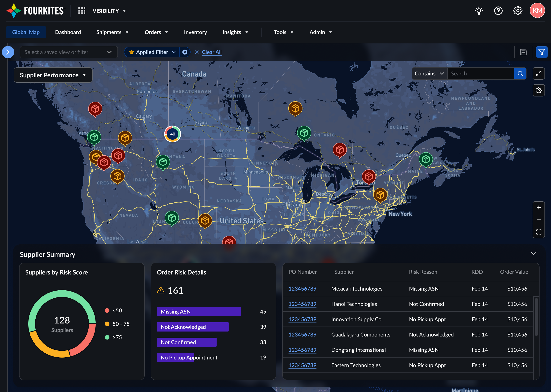The image size is (551, 392).
Task: Select red supplier marker in Alberta region
Action: [x=95, y=109]
